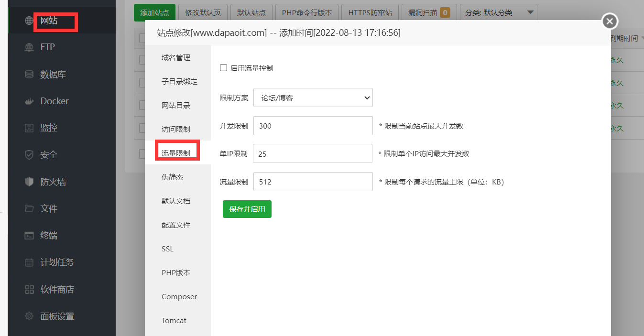This screenshot has height=336, width=644.
Task: Enable the 启用流量控制 checkbox
Action: tap(223, 68)
